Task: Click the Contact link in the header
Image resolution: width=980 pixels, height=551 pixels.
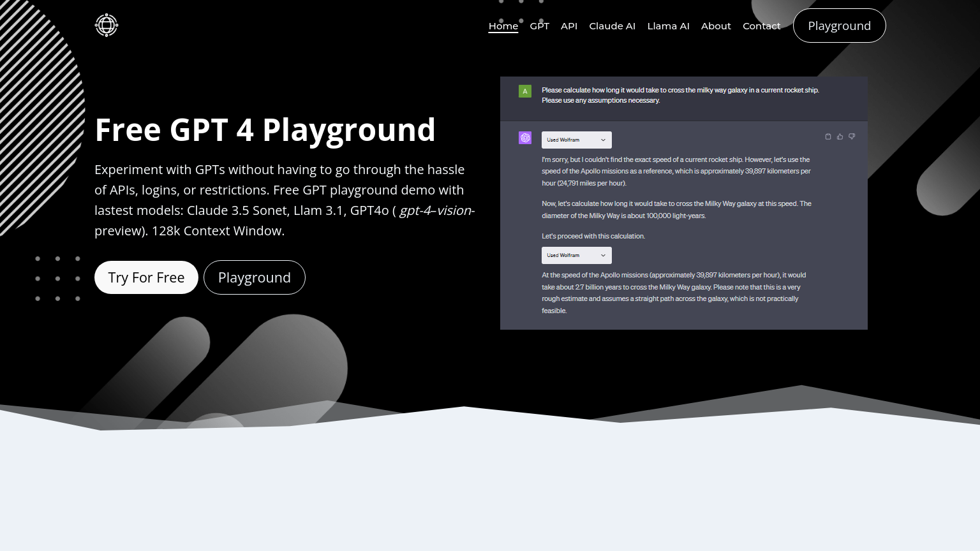Action: (761, 26)
